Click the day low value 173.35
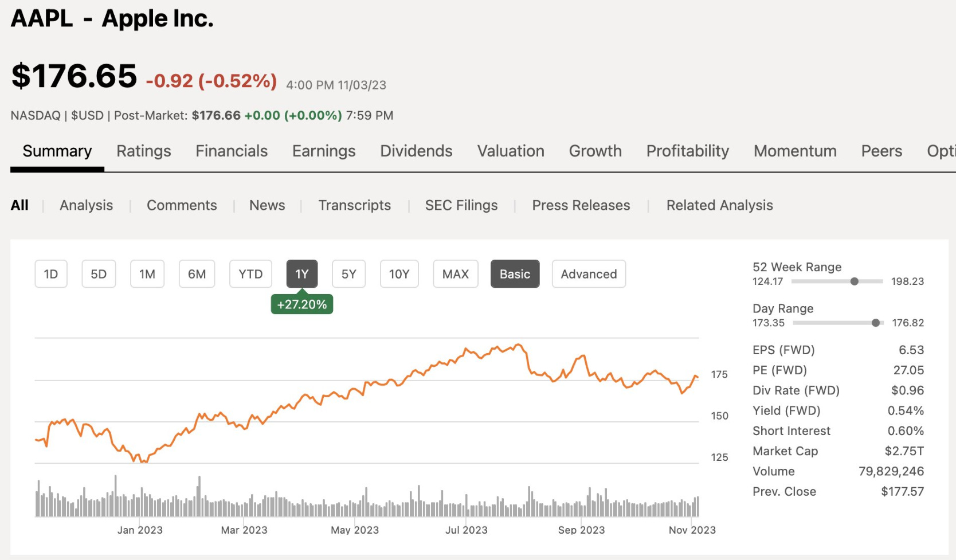Screen dimensions: 956x560 (x=769, y=323)
